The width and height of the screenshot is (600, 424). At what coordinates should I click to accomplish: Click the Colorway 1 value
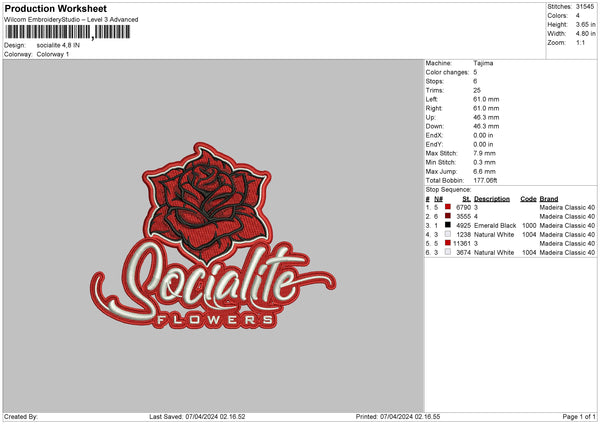tap(53, 54)
